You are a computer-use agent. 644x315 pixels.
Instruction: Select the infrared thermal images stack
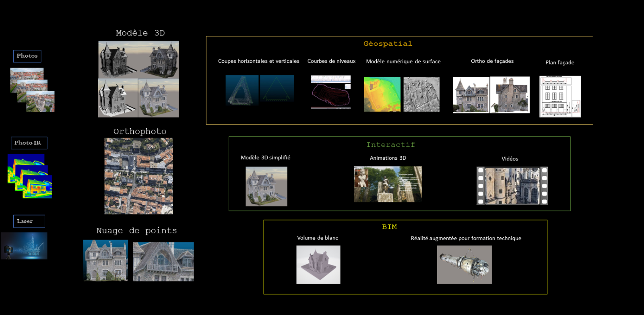[x=30, y=177]
